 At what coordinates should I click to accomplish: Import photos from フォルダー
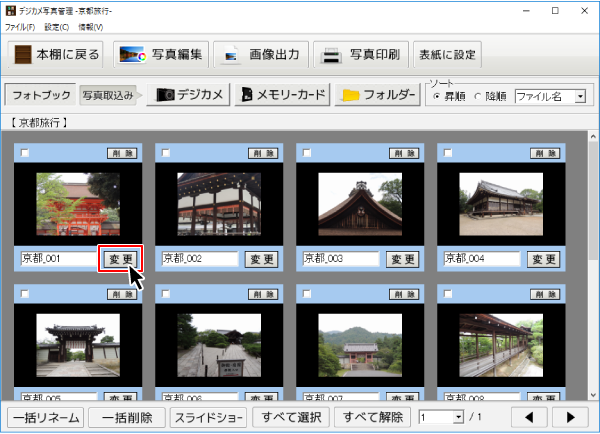pyautogui.click(x=376, y=95)
